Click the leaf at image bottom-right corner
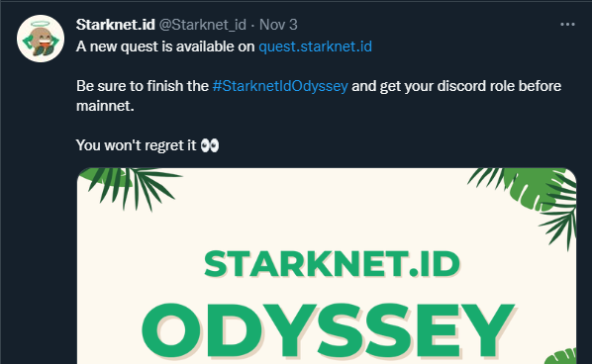592x364 pixels. pos(560,356)
